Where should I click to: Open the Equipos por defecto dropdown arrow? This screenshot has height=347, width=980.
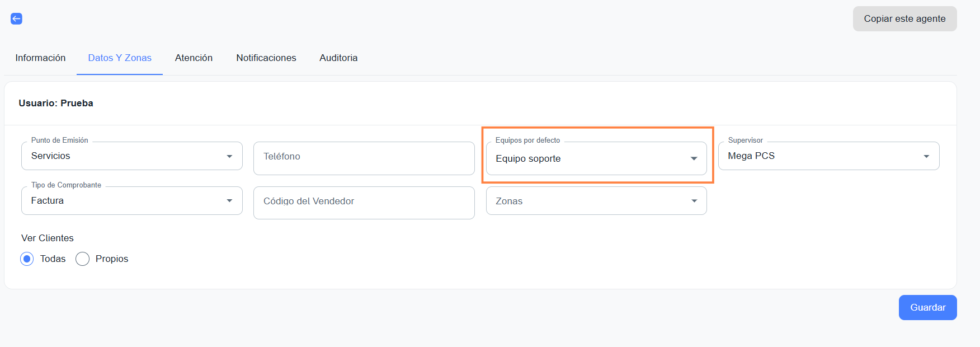(x=694, y=159)
